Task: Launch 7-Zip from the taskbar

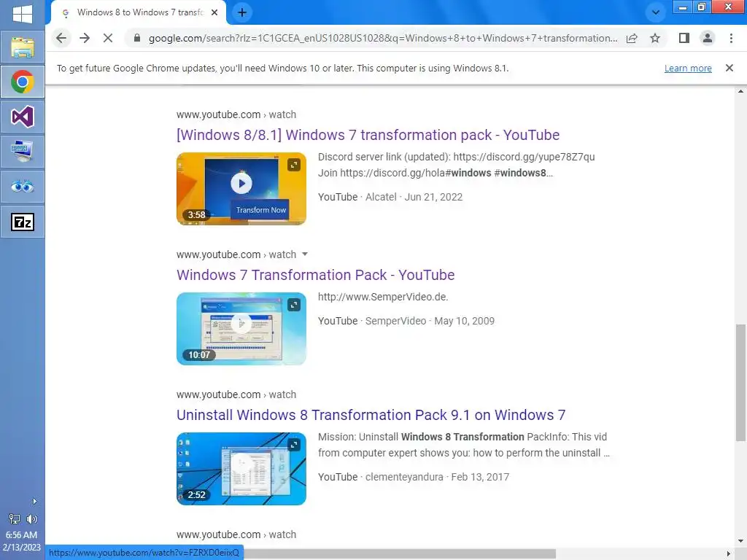Action: [x=23, y=222]
